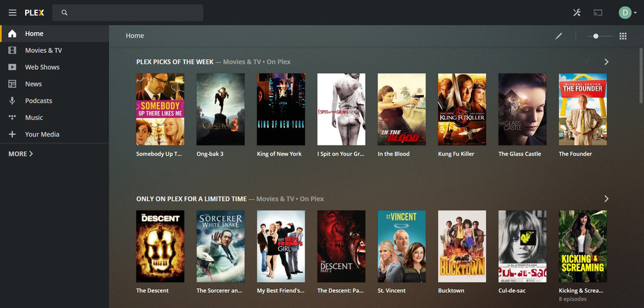Click the King of New York title

[x=280, y=154]
